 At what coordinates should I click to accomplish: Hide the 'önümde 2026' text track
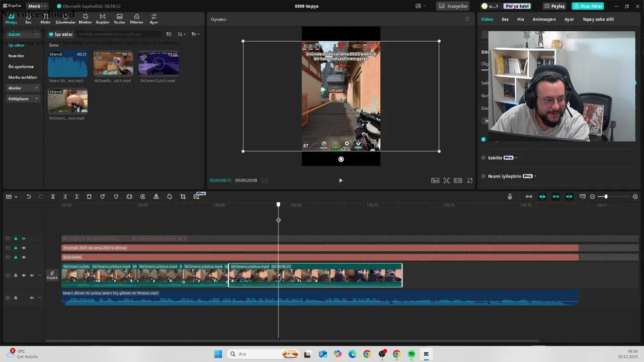click(24, 248)
